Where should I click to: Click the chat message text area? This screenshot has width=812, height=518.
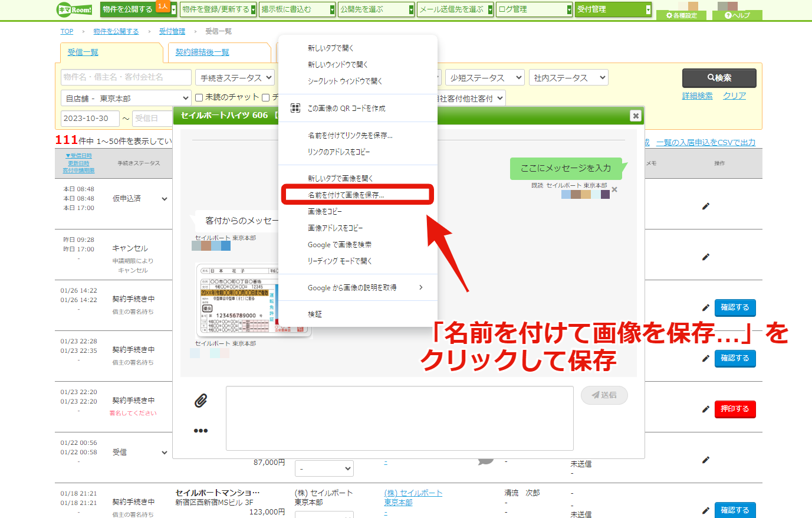[400, 419]
